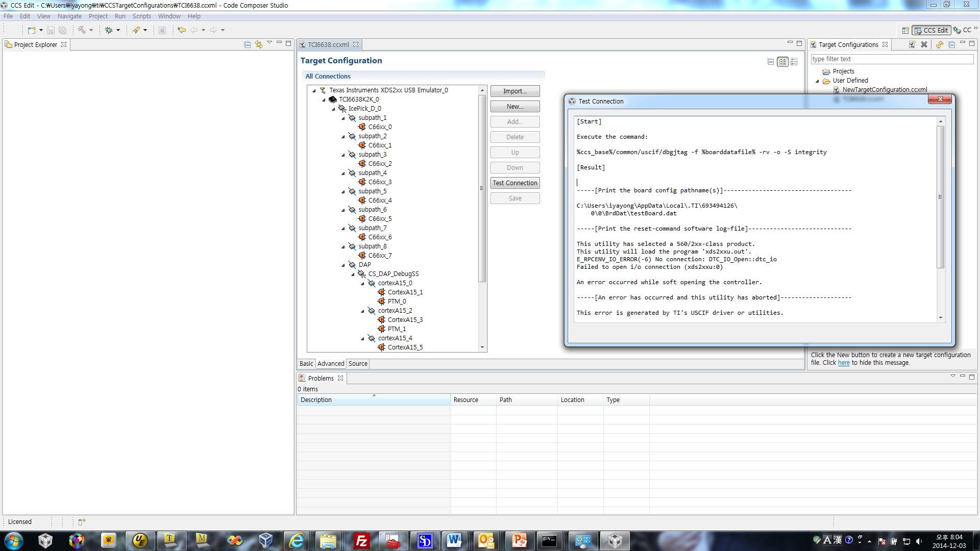
Task: Toggle the highlighted tree layout view button
Action: point(782,62)
